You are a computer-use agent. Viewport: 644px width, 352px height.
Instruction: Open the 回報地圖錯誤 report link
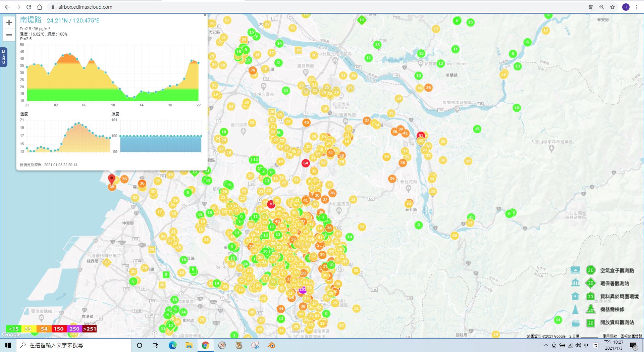[631, 336]
